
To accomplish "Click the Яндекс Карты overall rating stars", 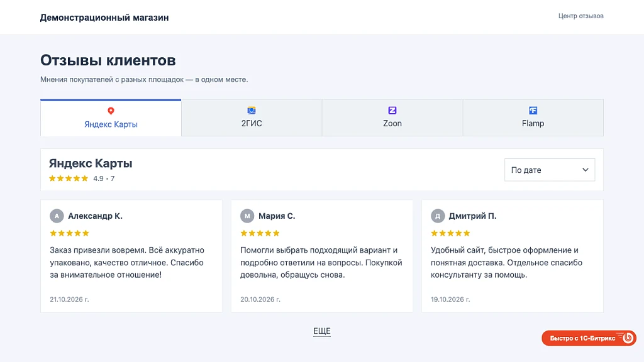I will [x=69, y=178].
